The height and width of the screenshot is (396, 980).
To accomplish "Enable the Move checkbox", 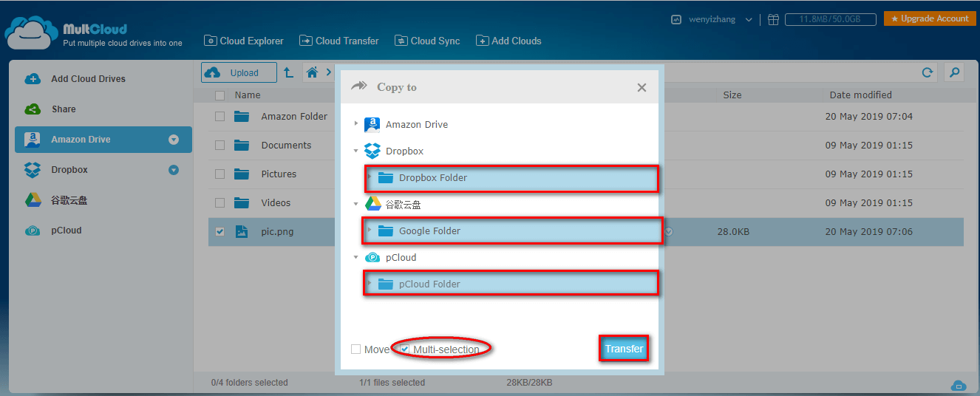I will pos(356,349).
